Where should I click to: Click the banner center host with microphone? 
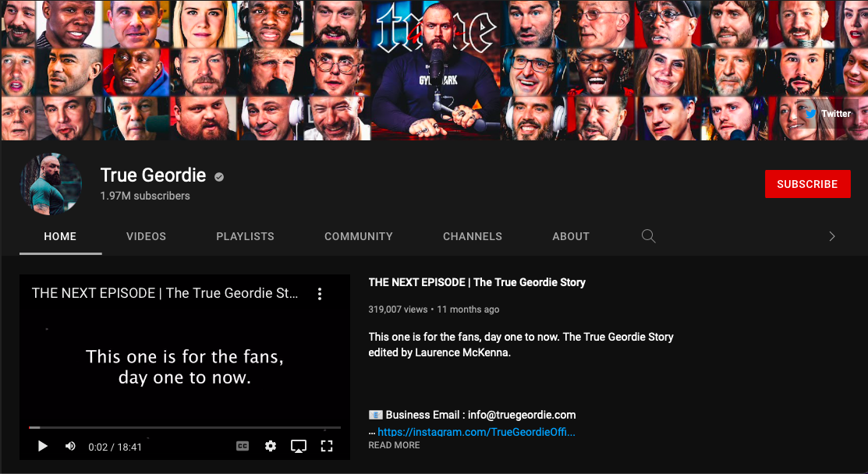(436, 70)
